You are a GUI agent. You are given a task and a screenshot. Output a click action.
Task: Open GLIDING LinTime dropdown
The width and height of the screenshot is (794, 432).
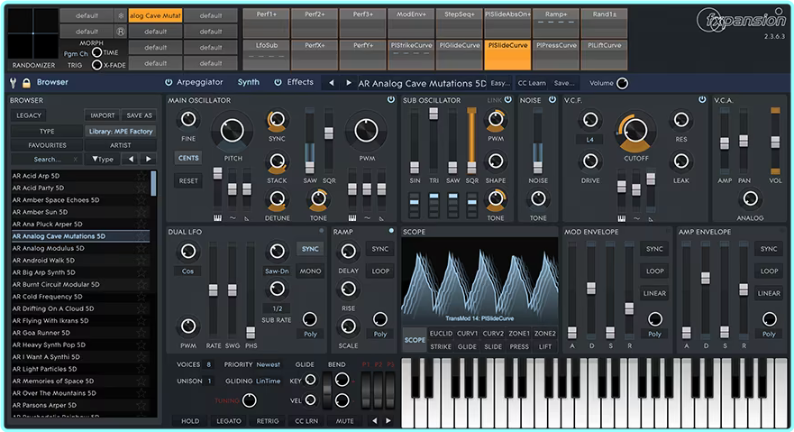pos(268,381)
